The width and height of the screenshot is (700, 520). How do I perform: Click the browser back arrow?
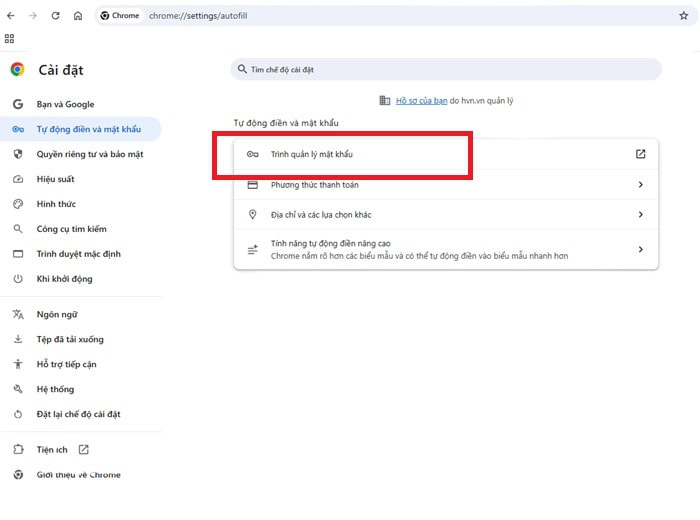click(x=11, y=16)
